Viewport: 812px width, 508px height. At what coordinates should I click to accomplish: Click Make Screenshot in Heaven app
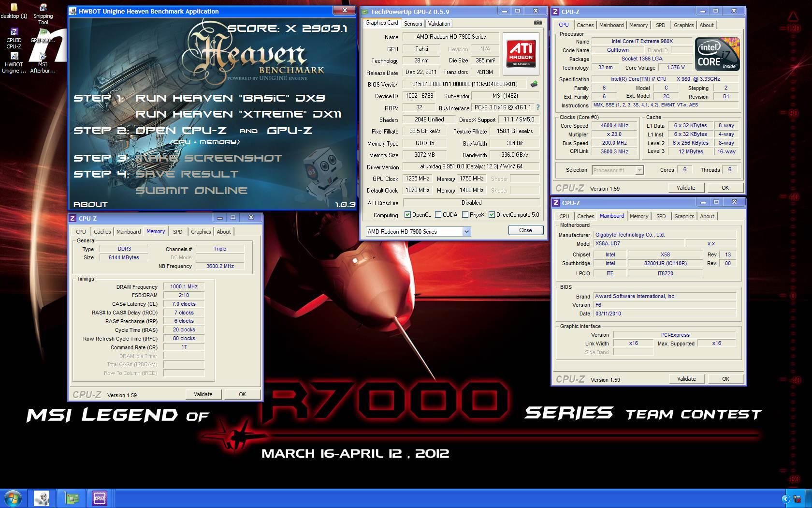[x=209, y=158]
